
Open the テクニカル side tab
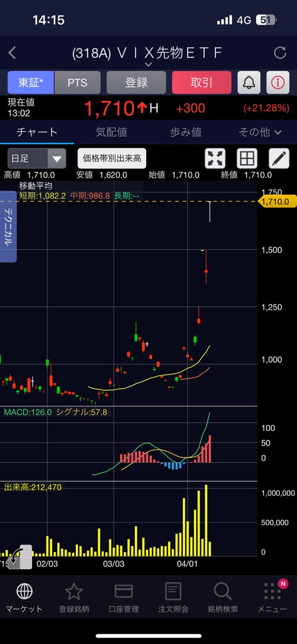click(8, 228)
